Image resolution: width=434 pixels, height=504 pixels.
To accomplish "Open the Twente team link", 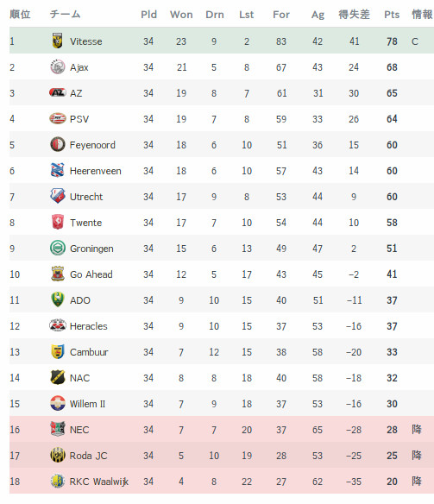I will 85,223.
